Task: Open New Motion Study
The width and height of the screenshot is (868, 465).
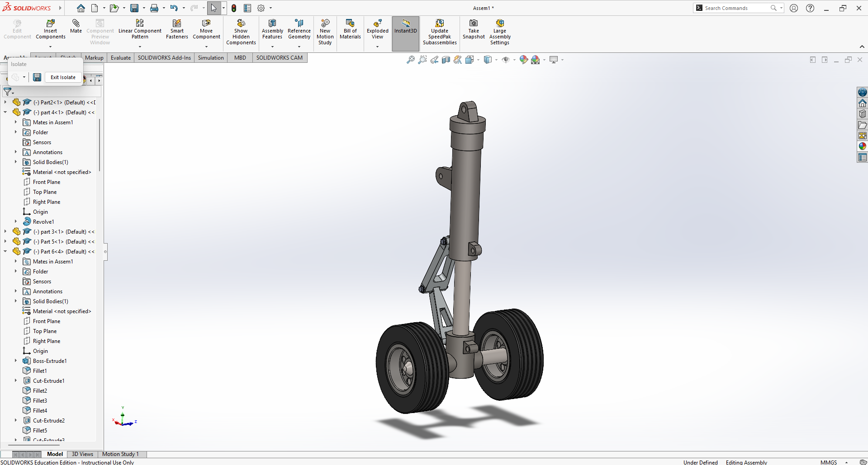Action: [325, 23]
